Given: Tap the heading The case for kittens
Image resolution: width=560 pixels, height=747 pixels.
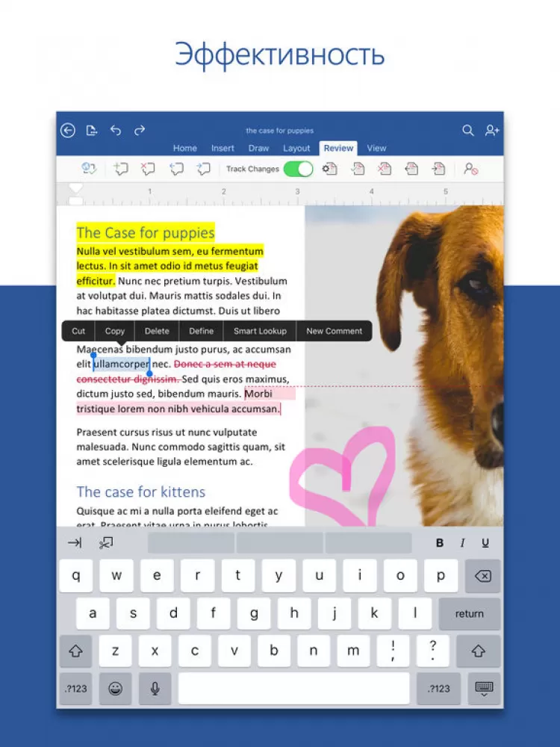Looking at the screenshot, I should click(141, 492).
